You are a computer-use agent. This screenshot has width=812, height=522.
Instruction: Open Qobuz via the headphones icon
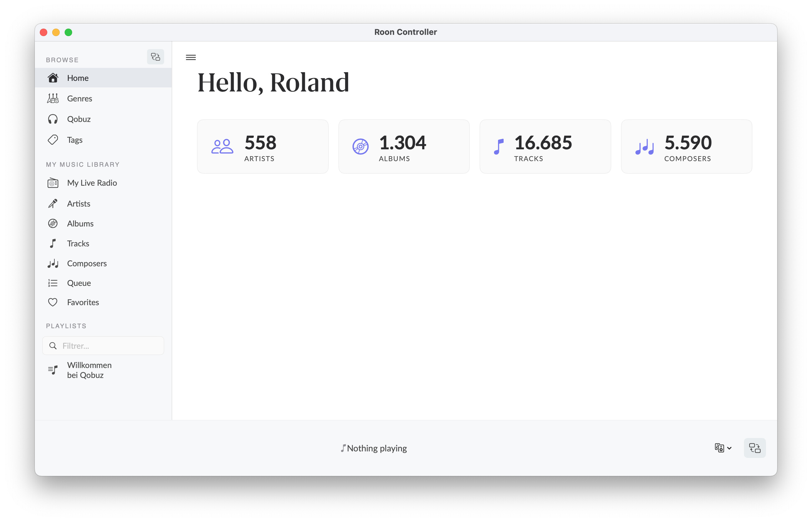click(x=53, y=119)
